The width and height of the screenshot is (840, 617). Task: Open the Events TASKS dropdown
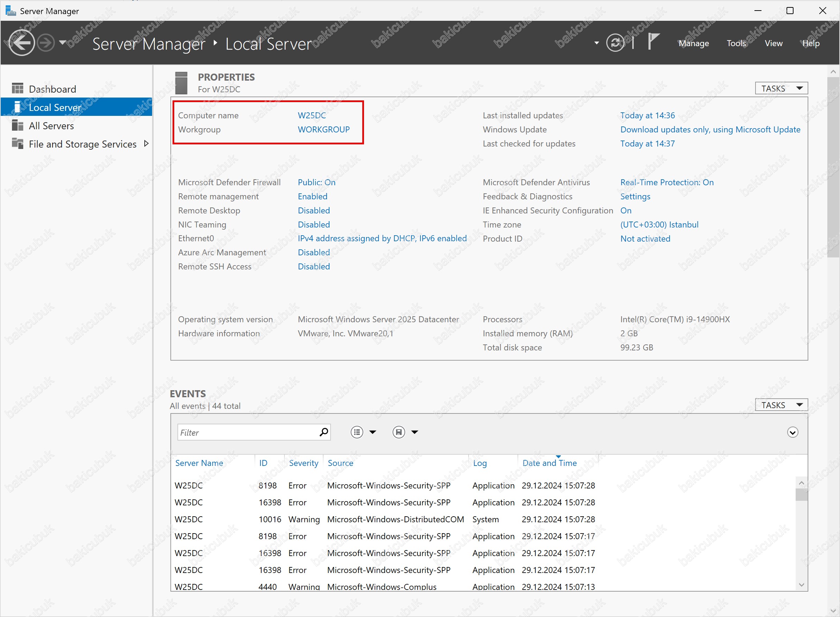point(782,405)
